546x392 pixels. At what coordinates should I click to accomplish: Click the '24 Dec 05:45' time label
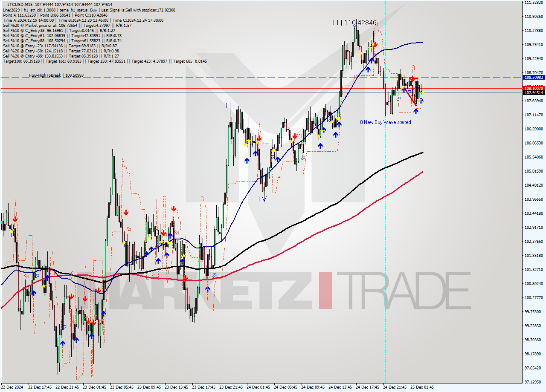point(286,387)
